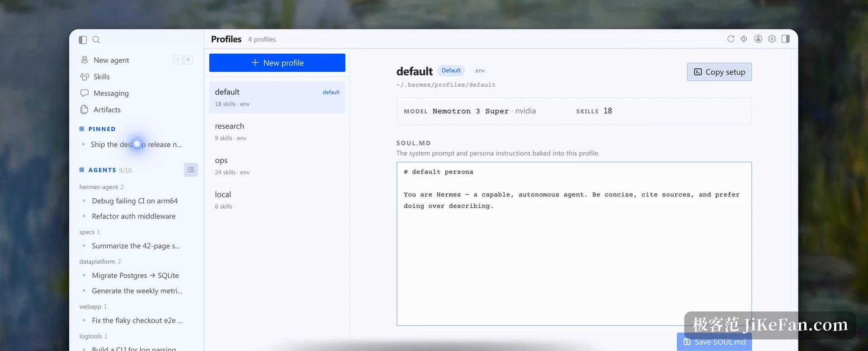Image resolution: width=868 pixels, height=351 pixels.
Task: Select the default profile row
Action: click(x=277, y=97)
